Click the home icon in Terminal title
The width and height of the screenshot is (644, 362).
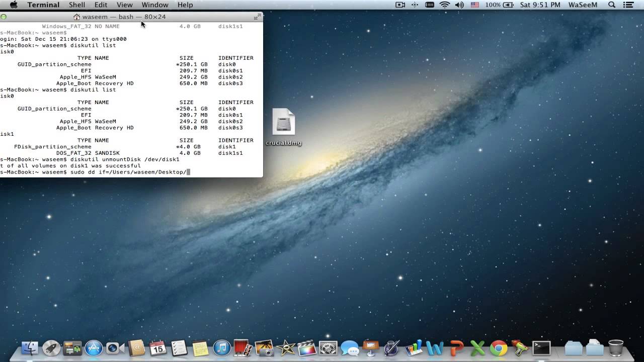click(76, 17)
